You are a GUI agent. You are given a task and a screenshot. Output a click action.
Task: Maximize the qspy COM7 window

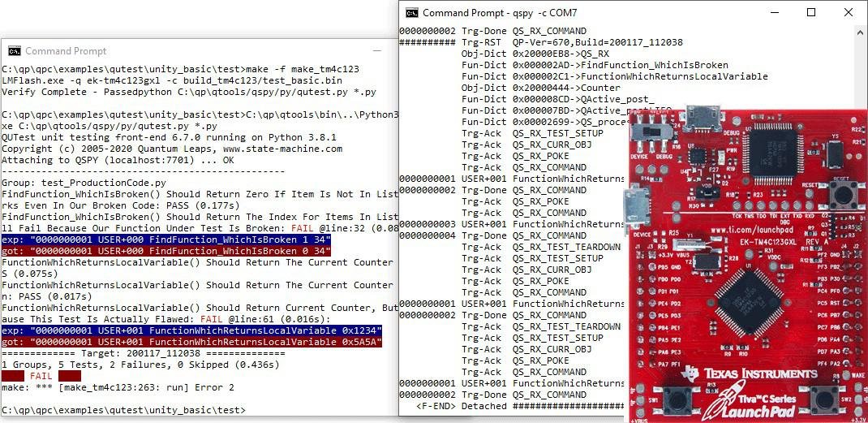[x=811, y=12]
